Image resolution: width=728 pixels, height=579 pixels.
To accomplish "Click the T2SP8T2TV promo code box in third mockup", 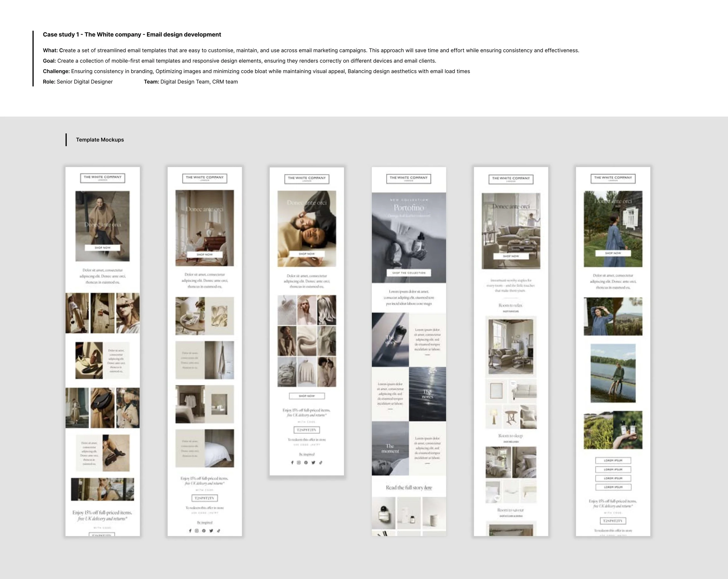I will click(307, 430).
